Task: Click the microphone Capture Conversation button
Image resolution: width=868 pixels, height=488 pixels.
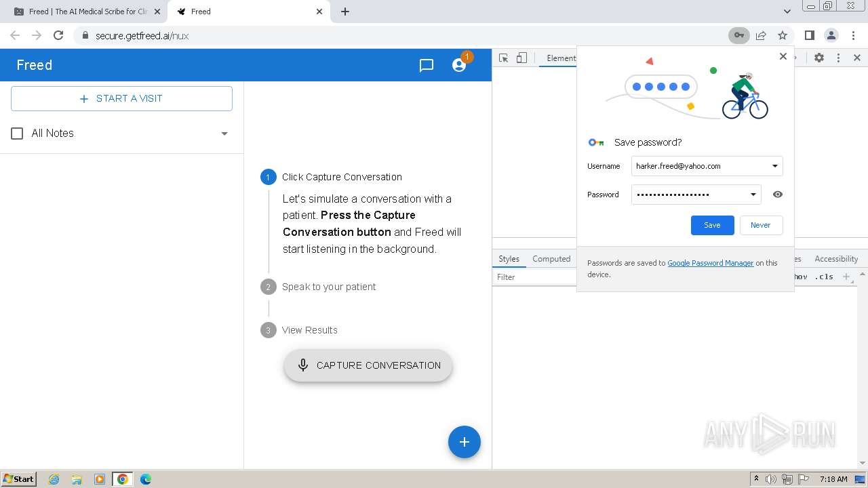Action: pyautogui.click(x=368, y=365)
